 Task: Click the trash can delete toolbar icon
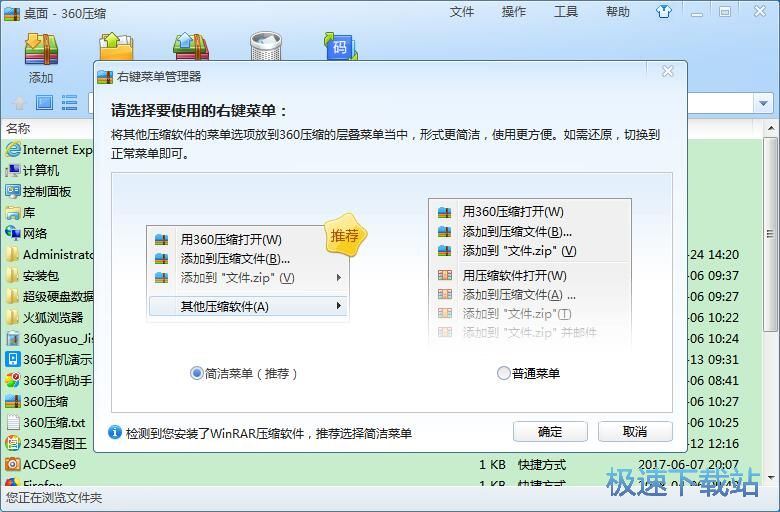tap(266, 46)
